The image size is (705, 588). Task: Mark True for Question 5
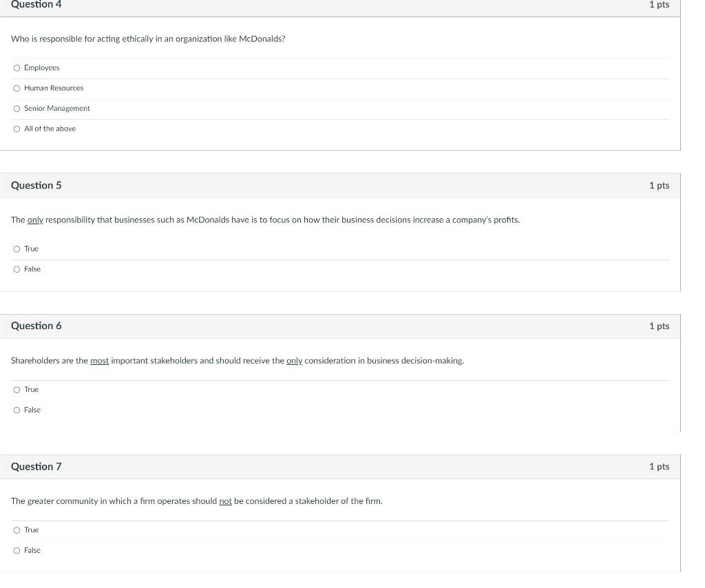(17, 249)
